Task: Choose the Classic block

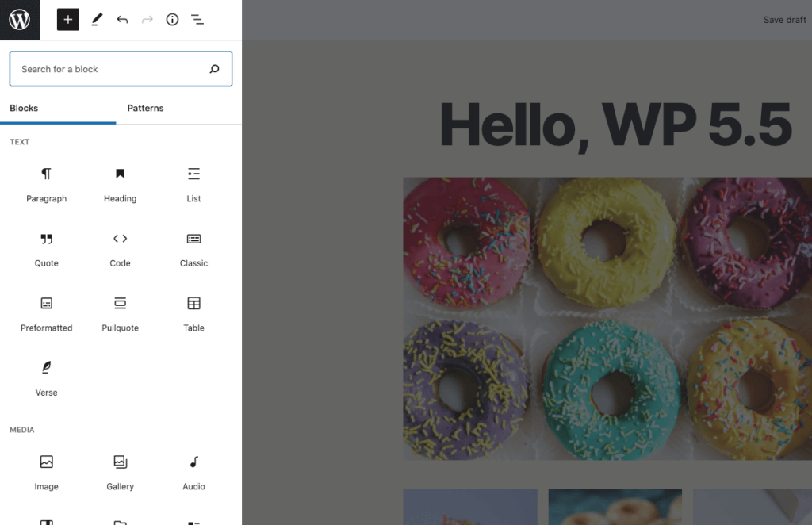Action: pos(193,249)
